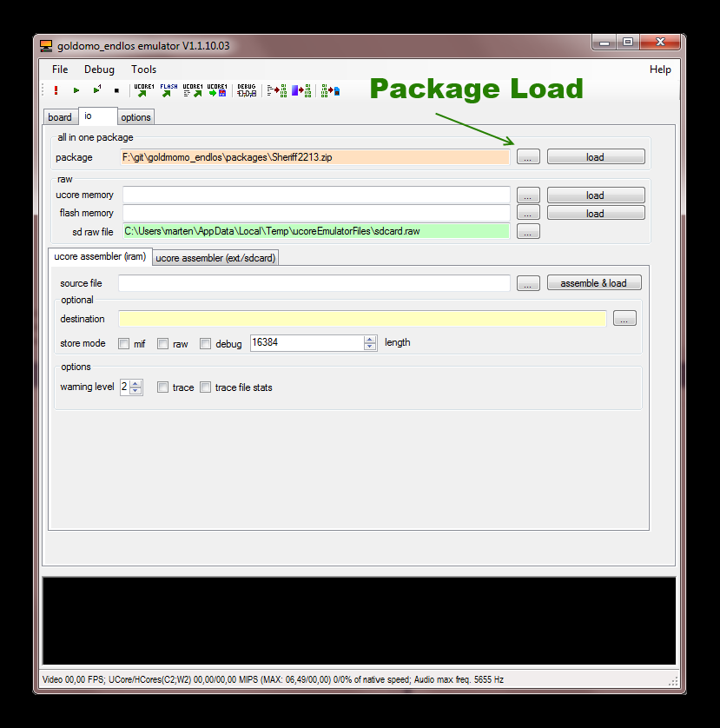Open the Help menu
This screenshot has width=720, height=728.
[x=660, y=69]
